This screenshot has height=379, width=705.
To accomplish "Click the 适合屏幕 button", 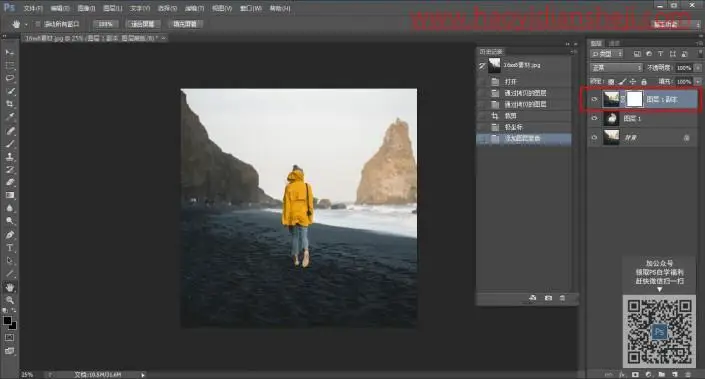I will pos(143,24).
